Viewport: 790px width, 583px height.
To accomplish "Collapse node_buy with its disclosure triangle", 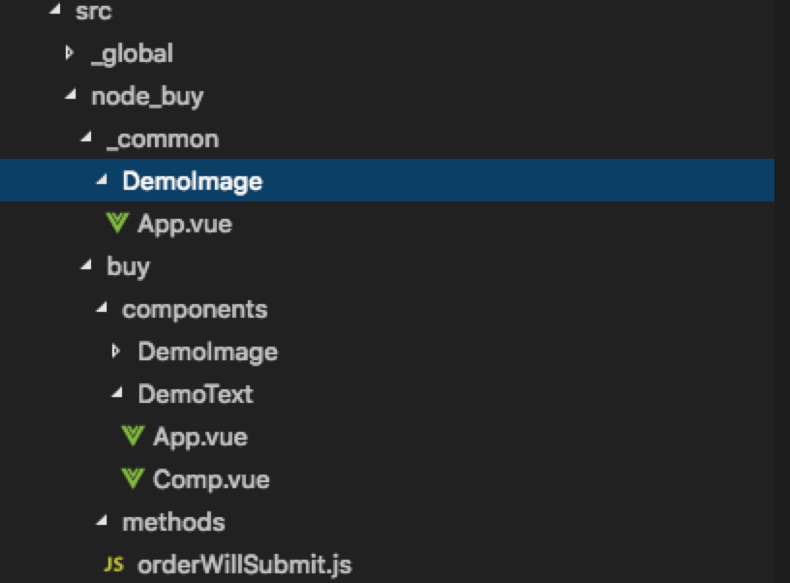I will 71,94.
